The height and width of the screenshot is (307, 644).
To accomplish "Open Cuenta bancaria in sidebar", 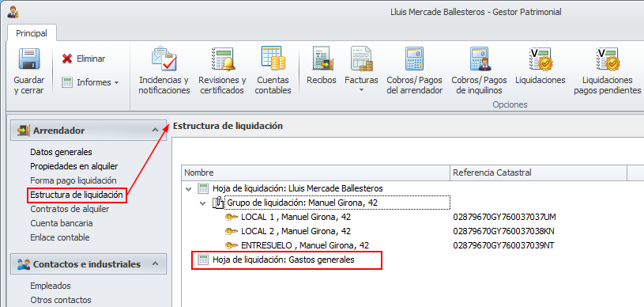I will (x=61, y=223).
